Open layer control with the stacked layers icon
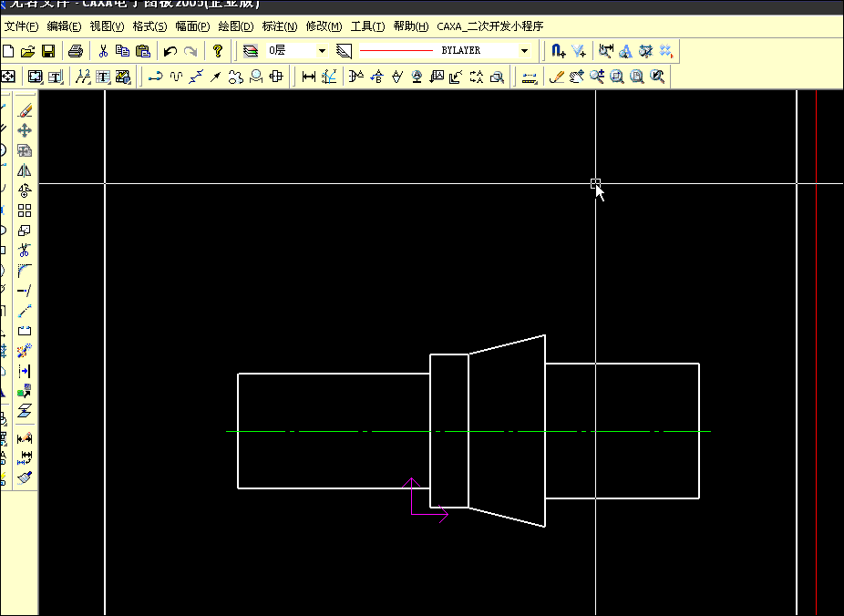 251,51
